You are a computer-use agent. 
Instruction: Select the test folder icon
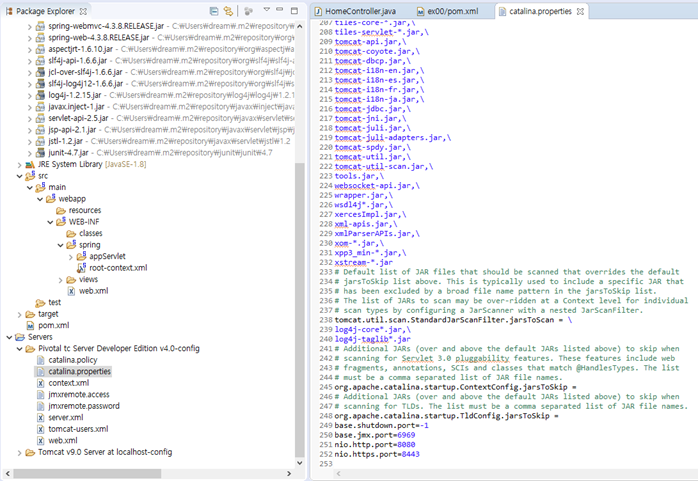pos(40,303)
